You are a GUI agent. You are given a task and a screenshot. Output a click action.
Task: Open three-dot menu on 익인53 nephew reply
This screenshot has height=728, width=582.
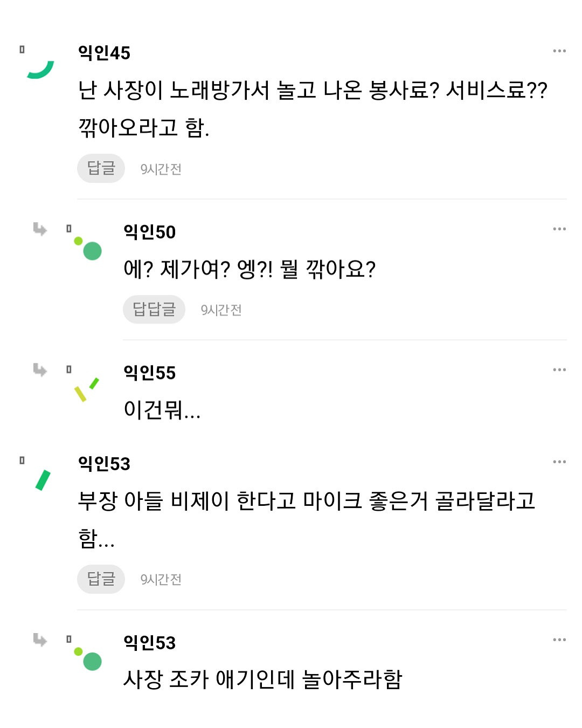pyautogui.click(x=559, y=640)
